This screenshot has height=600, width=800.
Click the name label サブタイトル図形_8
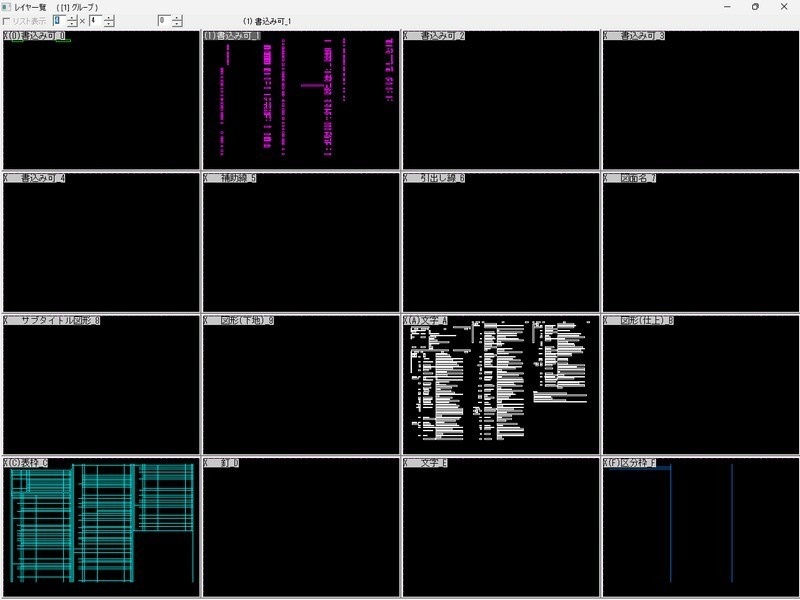[x=61, y=320]
